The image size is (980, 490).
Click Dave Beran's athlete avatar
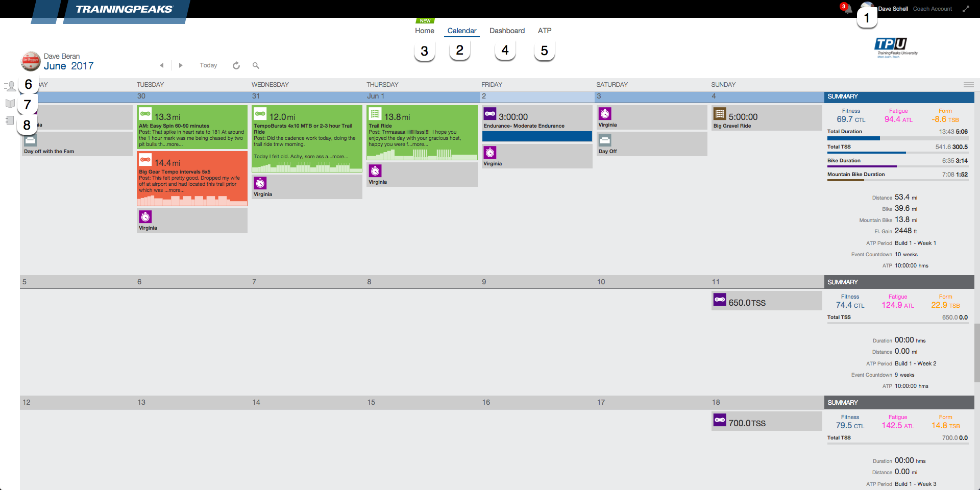pos(31,61)
